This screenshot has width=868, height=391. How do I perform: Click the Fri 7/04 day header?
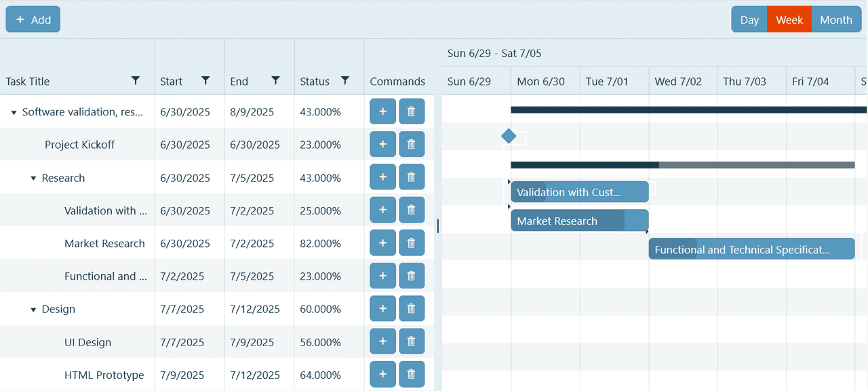(821, 81)
